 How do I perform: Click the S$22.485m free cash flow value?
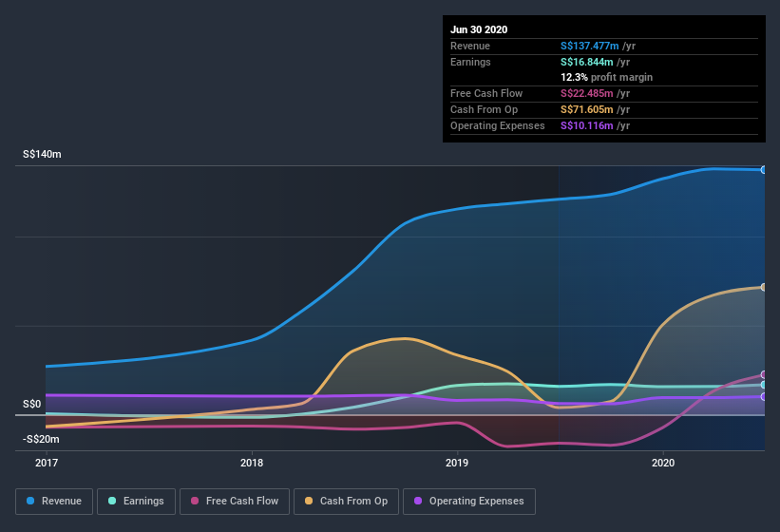point(586,93)
